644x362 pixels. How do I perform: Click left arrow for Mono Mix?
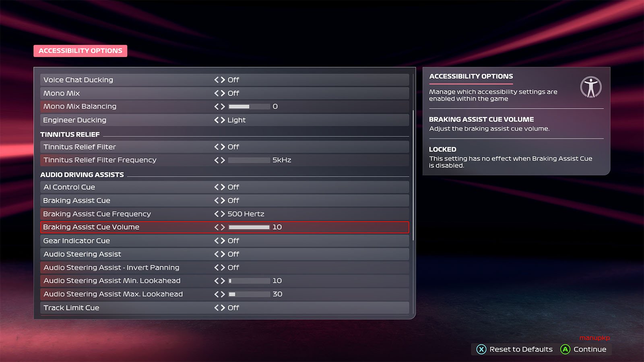coord(217,93)
